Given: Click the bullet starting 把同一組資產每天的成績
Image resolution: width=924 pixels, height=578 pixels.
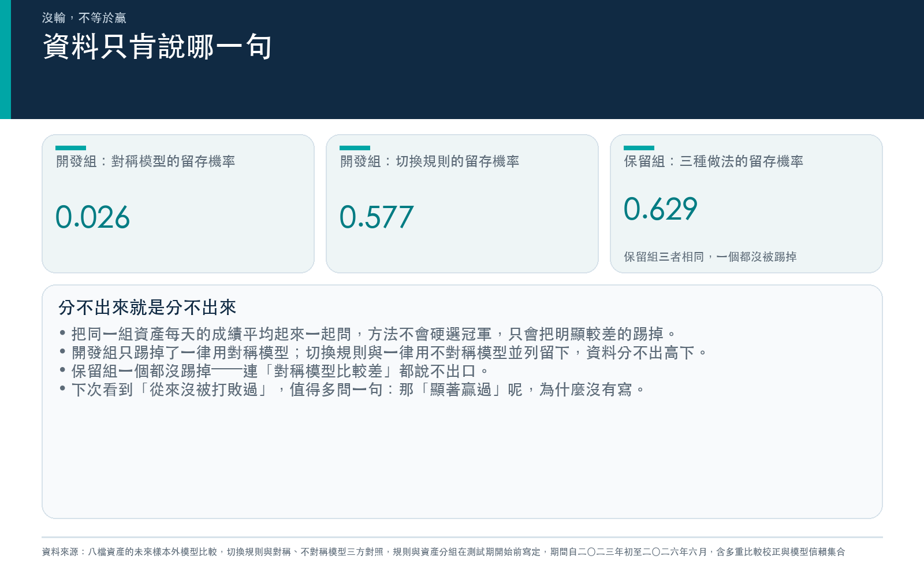Looking at the screenshot, I should [367, 334].
